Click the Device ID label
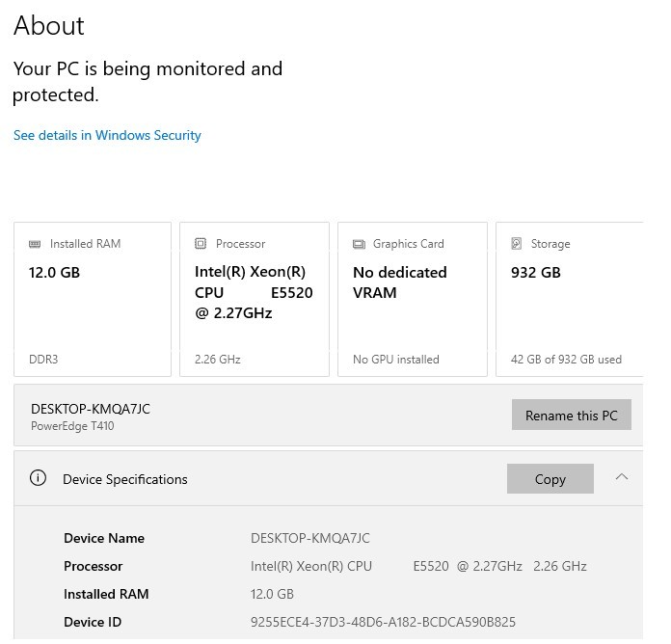671x644 pixels. 93,622
